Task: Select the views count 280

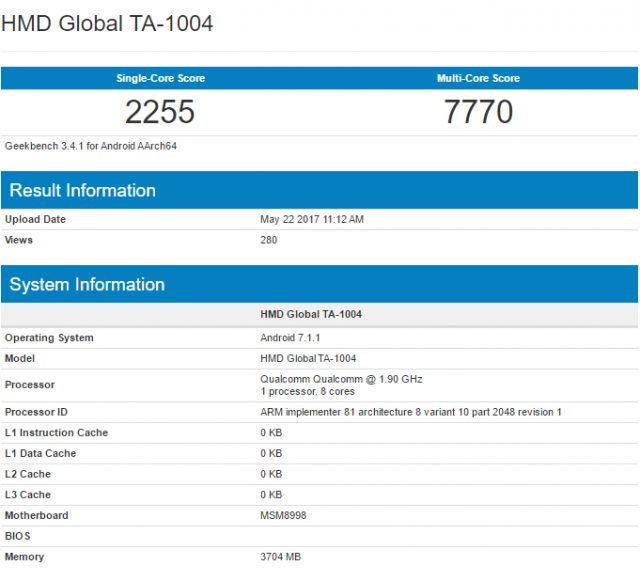Action: point(269,240)
